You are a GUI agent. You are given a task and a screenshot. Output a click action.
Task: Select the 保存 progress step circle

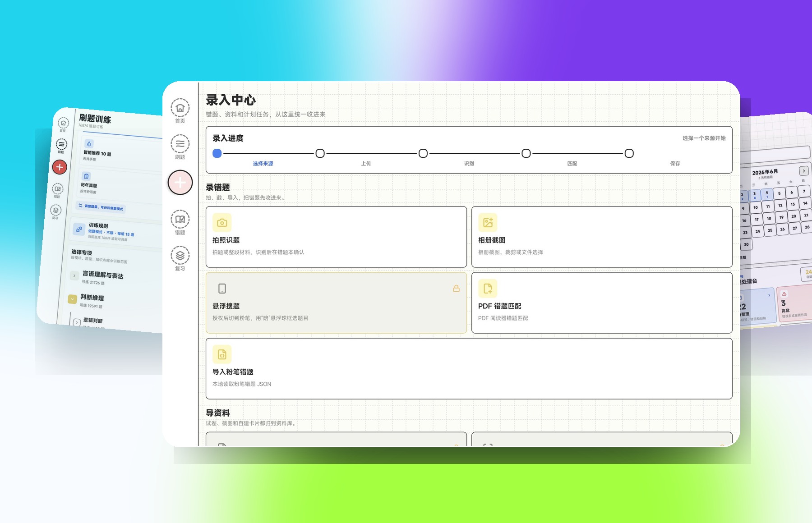click(629, 153)
